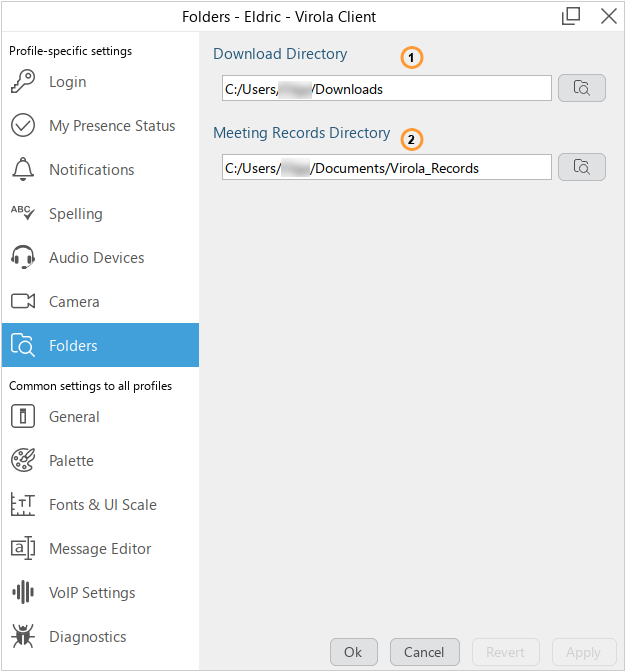626x672 pixels.
Task: Click into the Download Directory path field
Action: pyautogui.click(x=386, y=89)
